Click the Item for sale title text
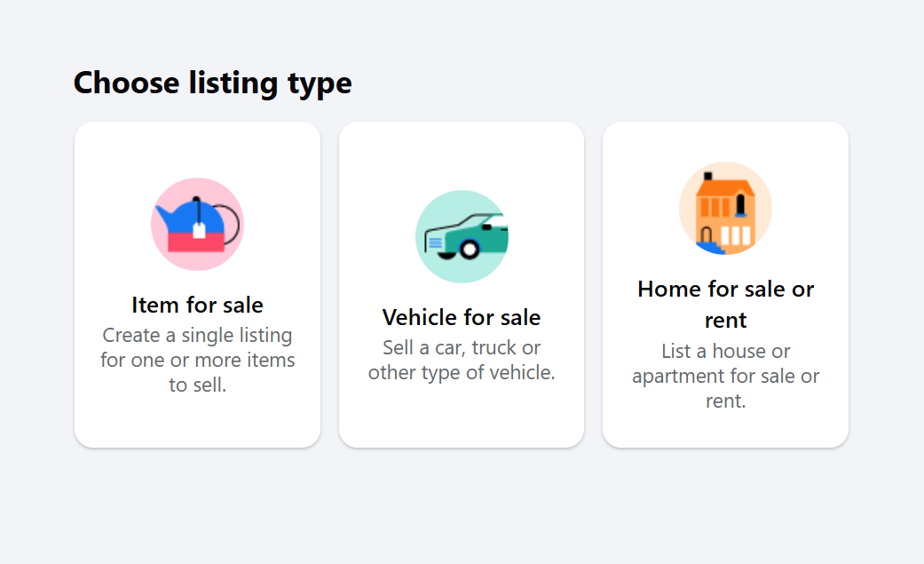924x564 pixels. click(197, 305)
